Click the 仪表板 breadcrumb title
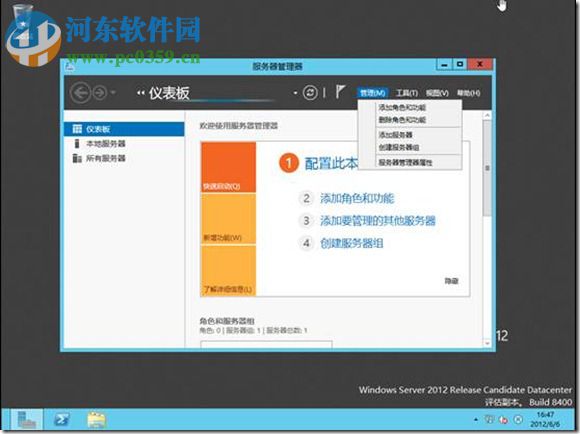 click(x=169, y=93)
